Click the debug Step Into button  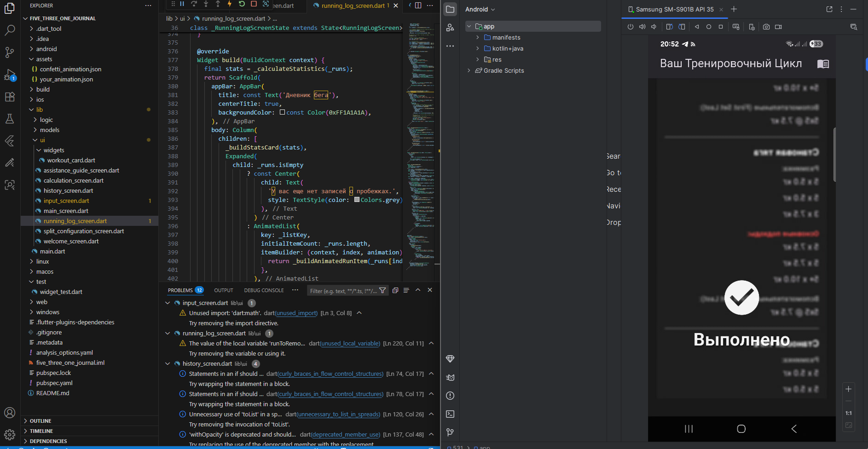click(x=206, y=4)
